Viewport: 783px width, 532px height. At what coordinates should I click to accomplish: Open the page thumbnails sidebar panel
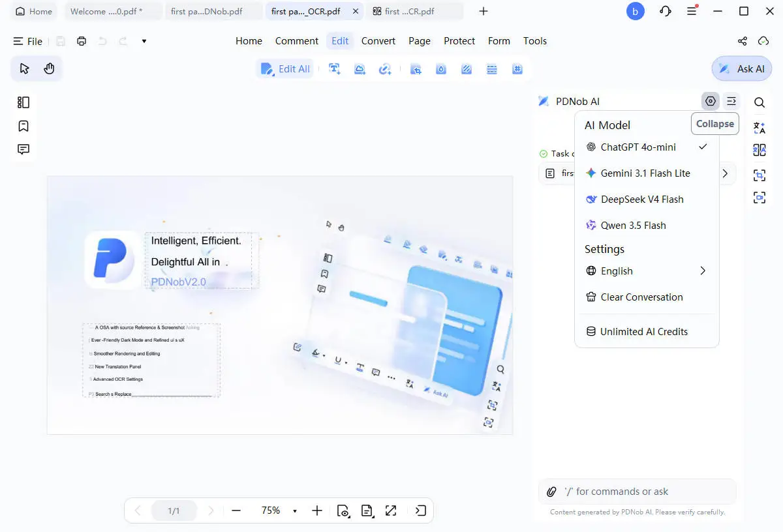[23, 102]
